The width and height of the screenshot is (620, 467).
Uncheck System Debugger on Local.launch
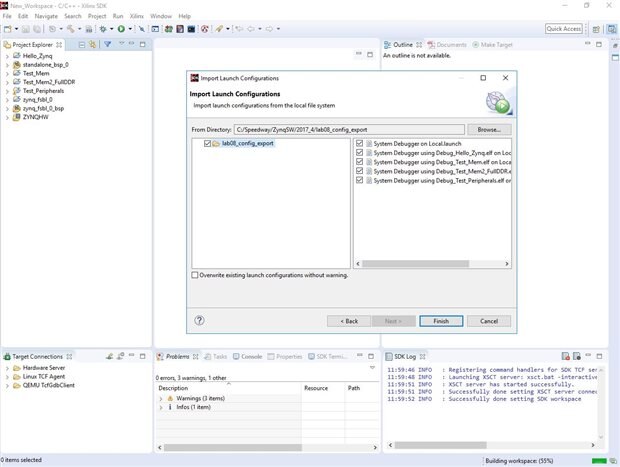[360, 144]
